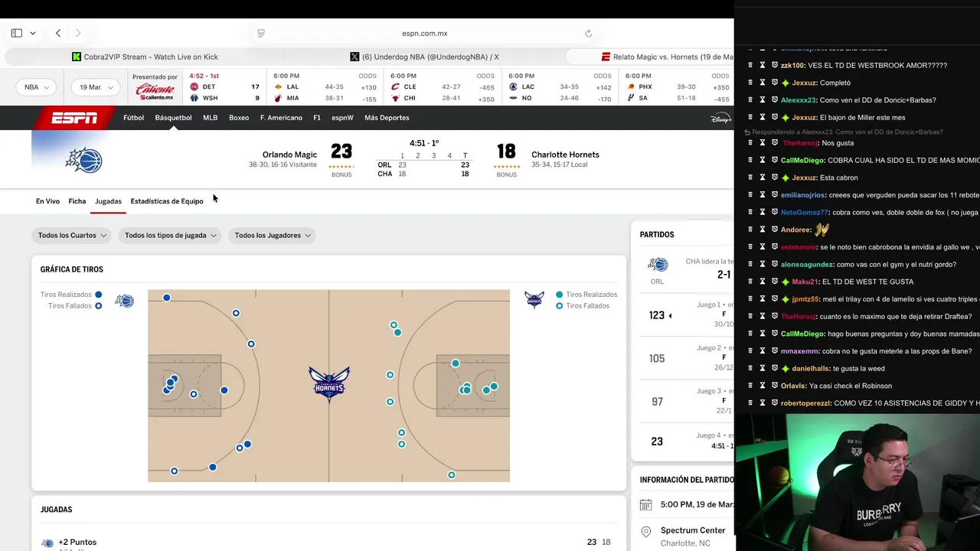Open the Básquetbol menu
980x551 pixels.
(x=173, y=118)
